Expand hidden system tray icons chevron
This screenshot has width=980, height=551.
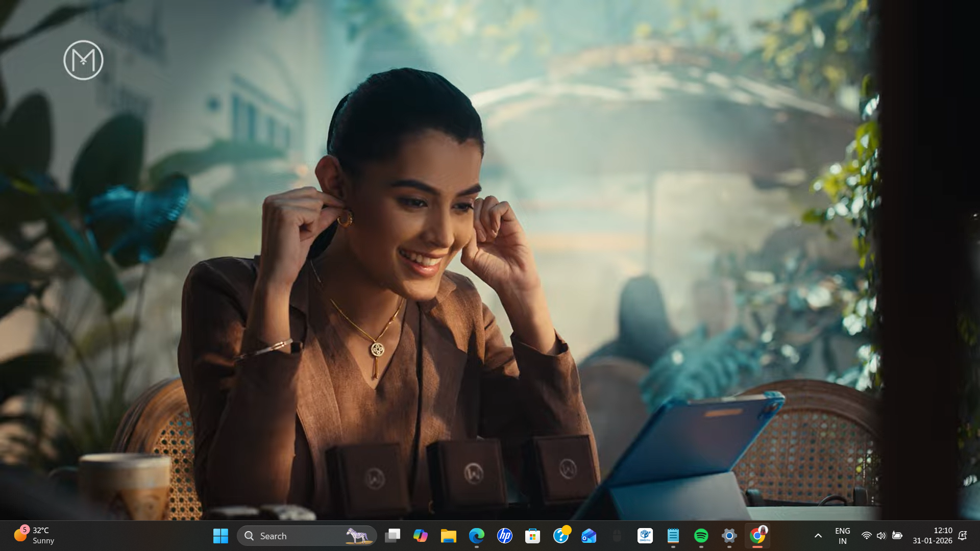(818, 536)
